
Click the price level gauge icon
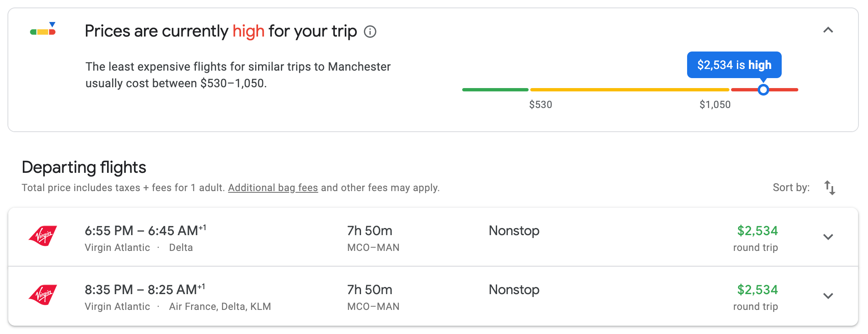coord(43,29)
